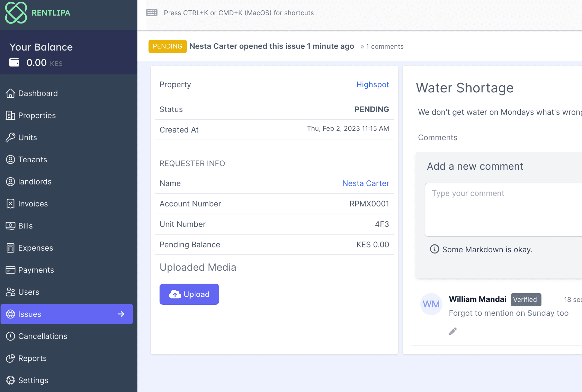The height and width of the screenshot is (392, 582).
Task: Open the Properties menu item
Action: (37, 115)
